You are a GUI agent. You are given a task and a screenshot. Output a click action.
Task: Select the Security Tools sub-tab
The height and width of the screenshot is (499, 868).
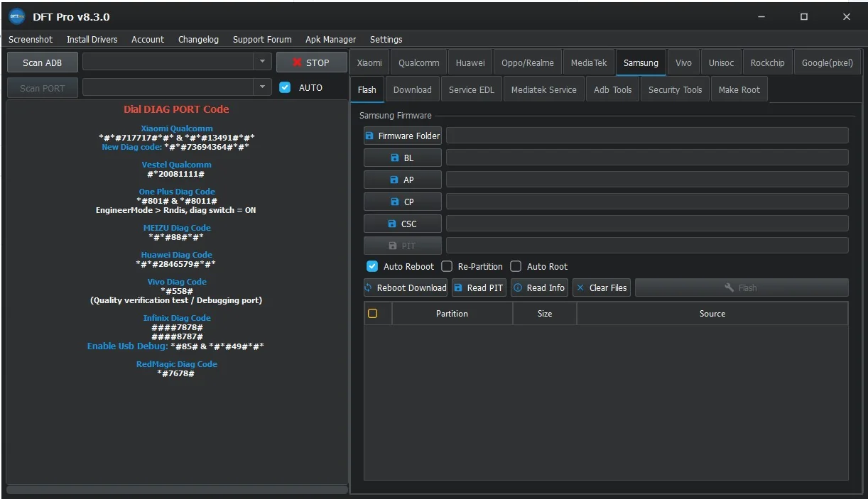pos(675,89)
